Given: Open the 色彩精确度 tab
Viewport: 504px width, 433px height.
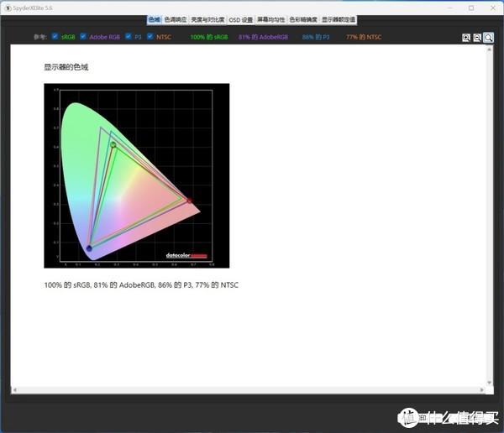Looking at the screenshot, I should coord(303,19).
